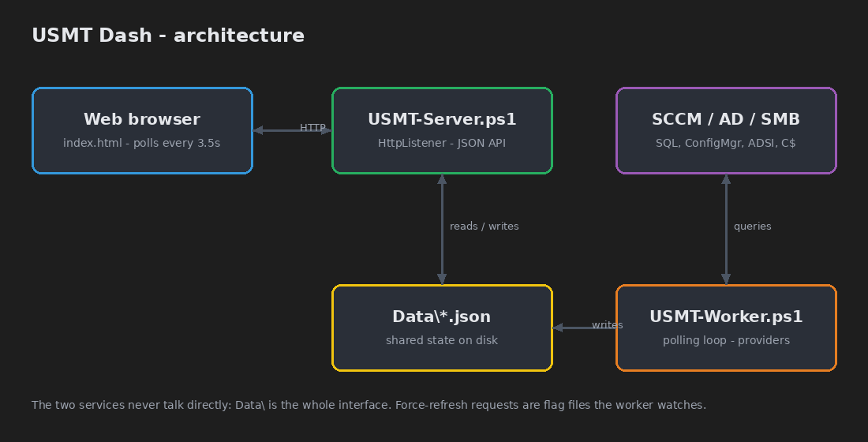
Task: Click the 'reads / writes' connector label
Action: (484, 226)
